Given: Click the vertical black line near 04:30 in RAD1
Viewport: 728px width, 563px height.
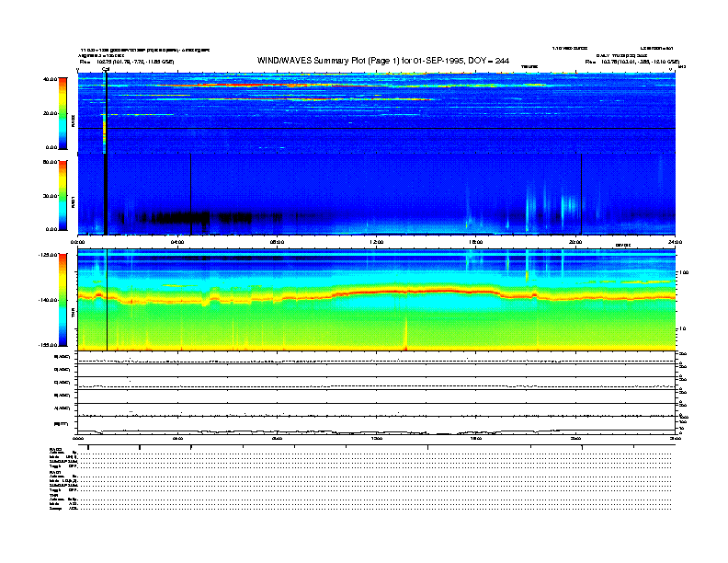Looking at the screenshot, I should (191, 194).
